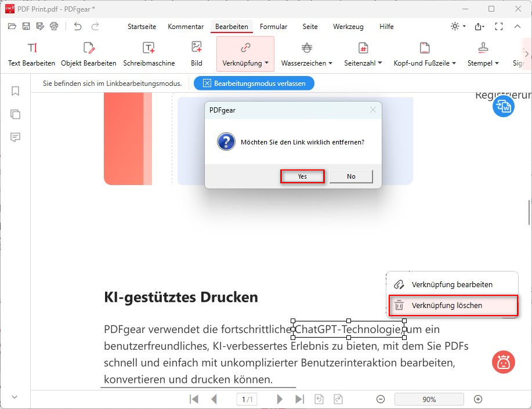
Task: Open the Wasserzeichen dropdown
Action: (306, 52)
